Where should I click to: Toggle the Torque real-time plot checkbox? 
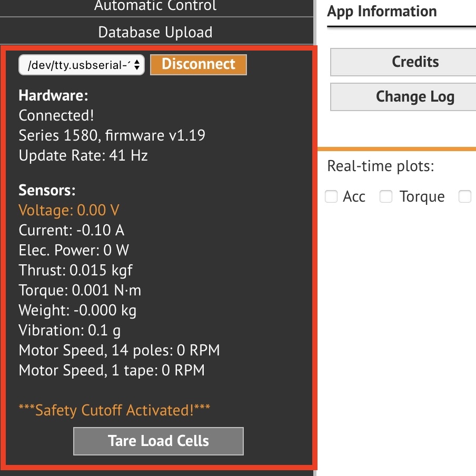[x=386, y=197]
